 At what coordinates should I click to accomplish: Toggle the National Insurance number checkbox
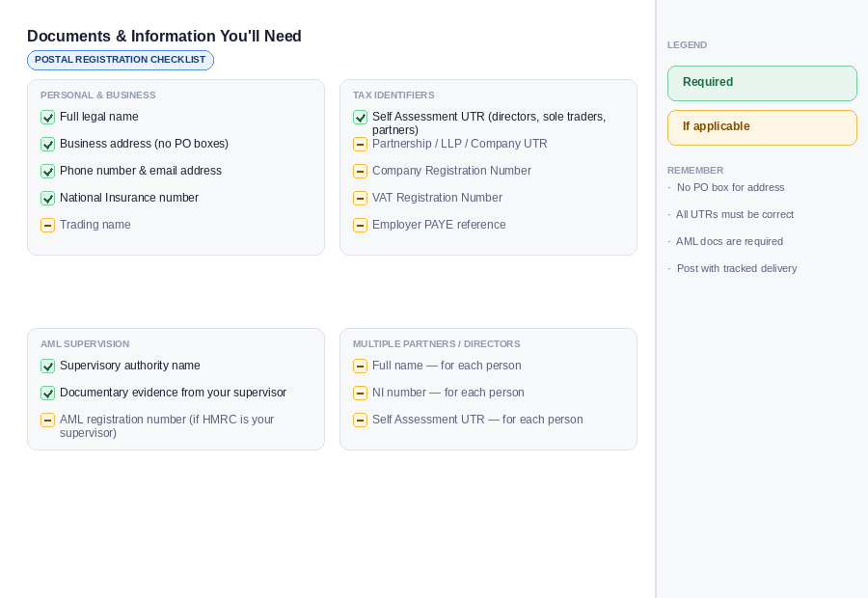48,199
